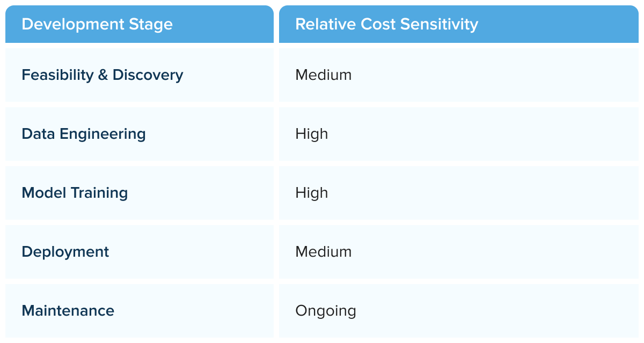Select the Maintenance stage cell
The height and width of the screenshot is (343, 644).
click(x=140, y=311)
